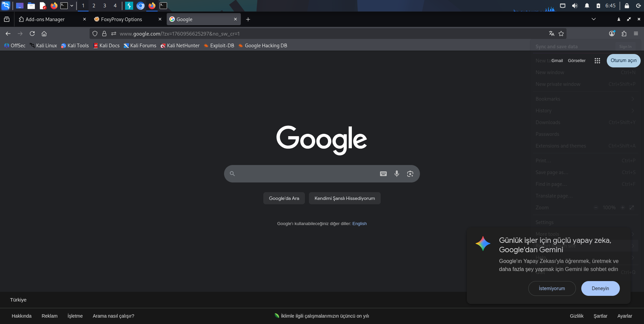Click the lock screen icon in the top panel
Image resolution: width=644 pixels, height=324 pixels.
pos(627,6)
